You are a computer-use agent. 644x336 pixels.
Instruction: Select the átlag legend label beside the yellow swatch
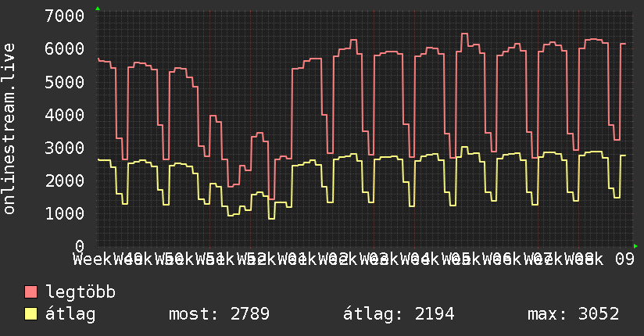click(x=70, y=314)
